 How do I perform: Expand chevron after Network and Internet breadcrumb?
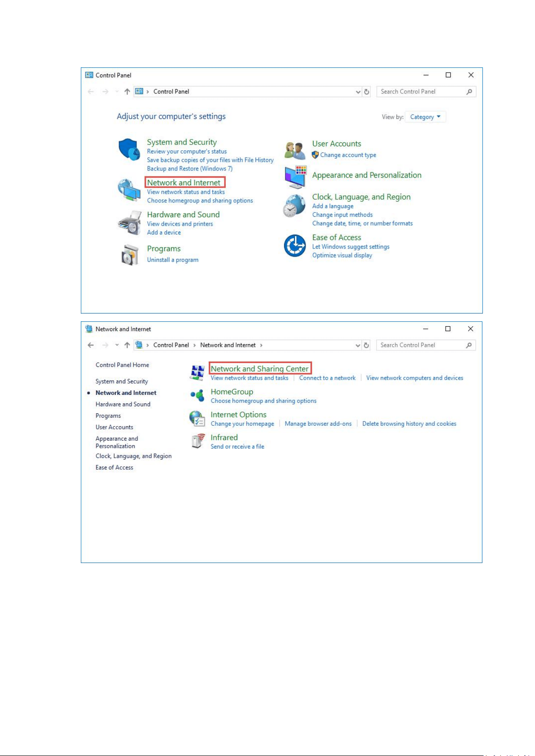[x=261, y=345]
